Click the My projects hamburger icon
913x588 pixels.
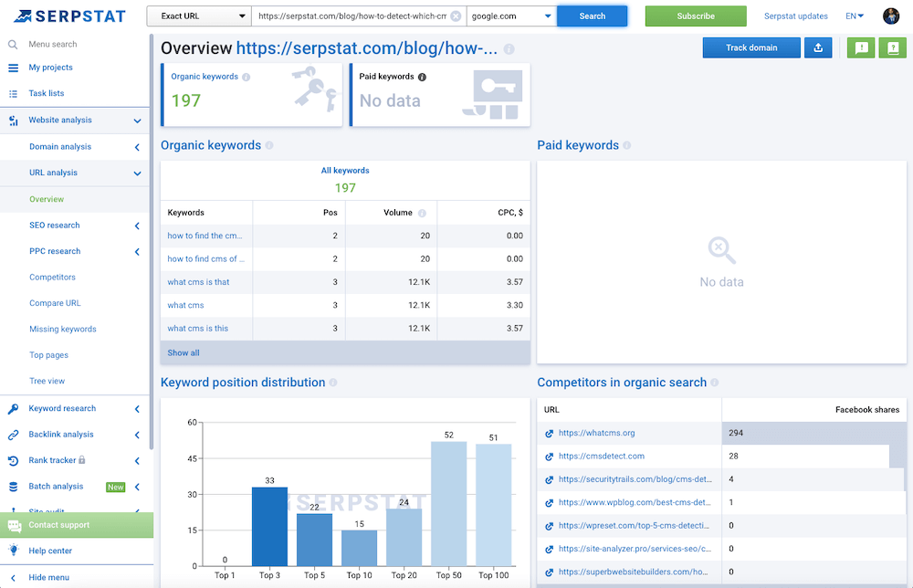tap(13, 68)
